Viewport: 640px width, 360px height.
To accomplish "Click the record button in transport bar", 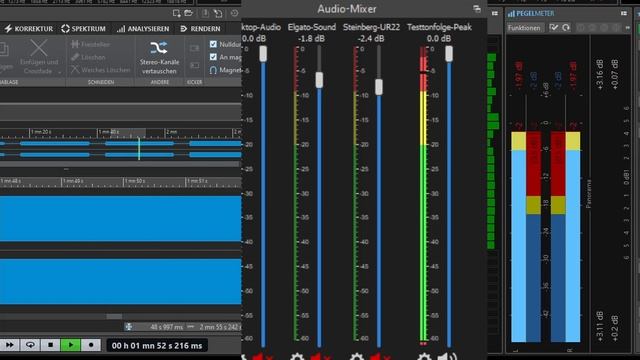I will pyautogui.click(x=91, y=345).
